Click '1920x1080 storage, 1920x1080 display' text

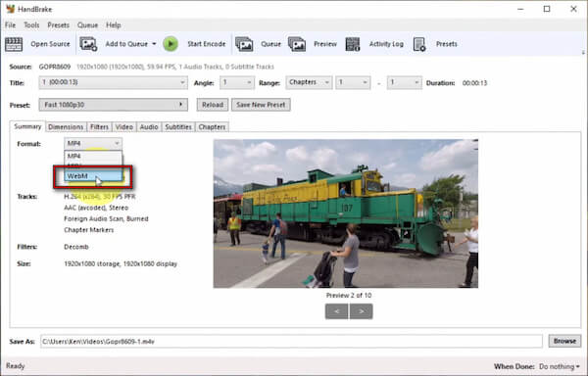point(121,263)
